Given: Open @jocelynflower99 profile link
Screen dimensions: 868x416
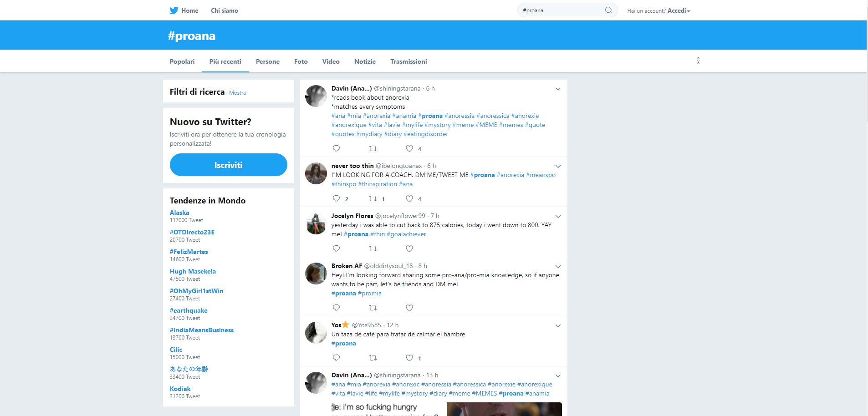Looking at the screenshot, I should 400,216.
